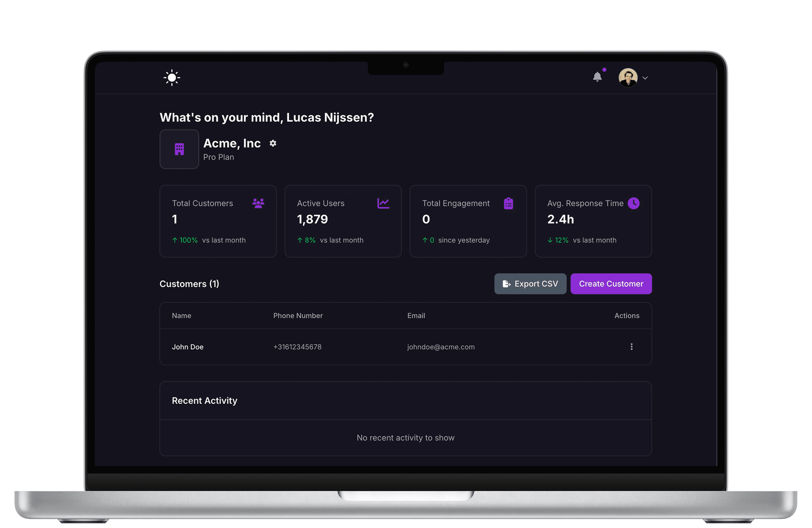Open the actions menu for John Doe
This screenshot has width=812, height=528.
(631, 347)
